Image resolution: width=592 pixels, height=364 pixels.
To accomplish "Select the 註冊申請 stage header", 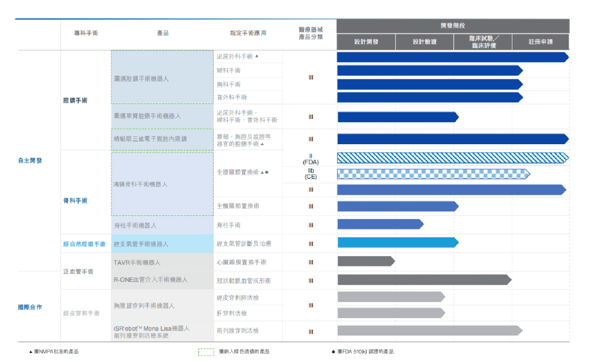I will (541, 42).
